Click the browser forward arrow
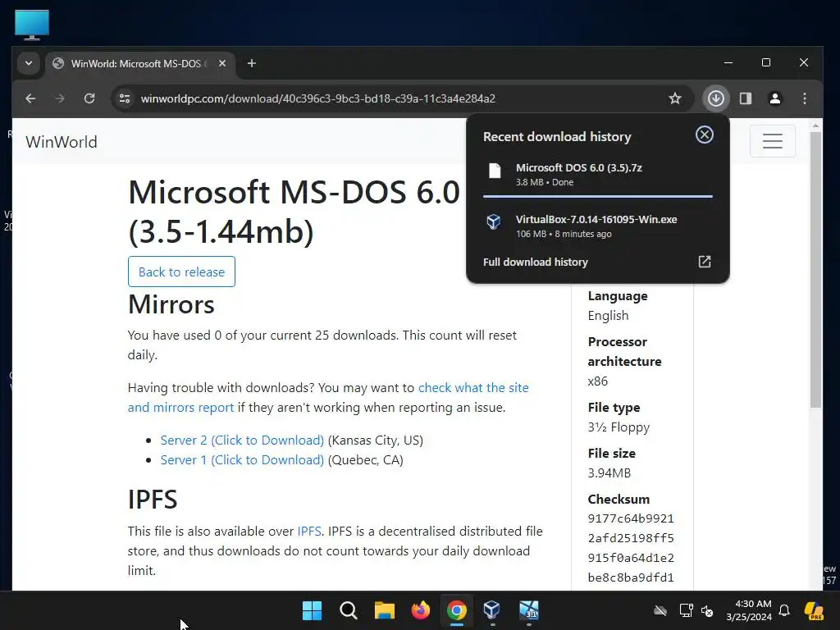The width and height of the screenshot is (840, 630). pyautogui.click(x=59, y=98)
